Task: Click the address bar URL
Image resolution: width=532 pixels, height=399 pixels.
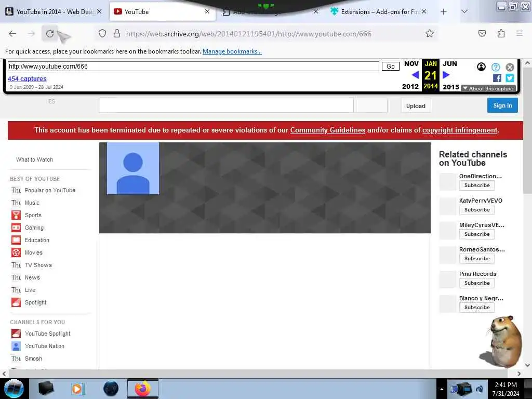Action: click(249, 34)
